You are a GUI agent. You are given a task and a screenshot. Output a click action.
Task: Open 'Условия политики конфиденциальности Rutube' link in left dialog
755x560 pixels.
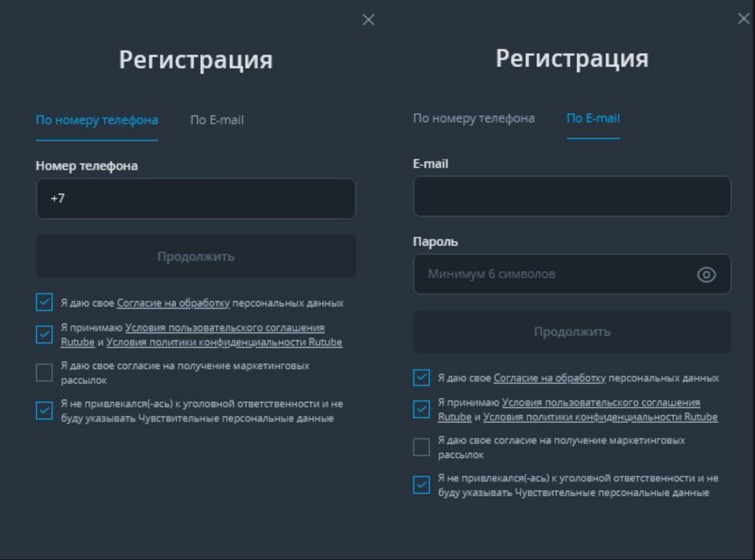pos(224,342)
